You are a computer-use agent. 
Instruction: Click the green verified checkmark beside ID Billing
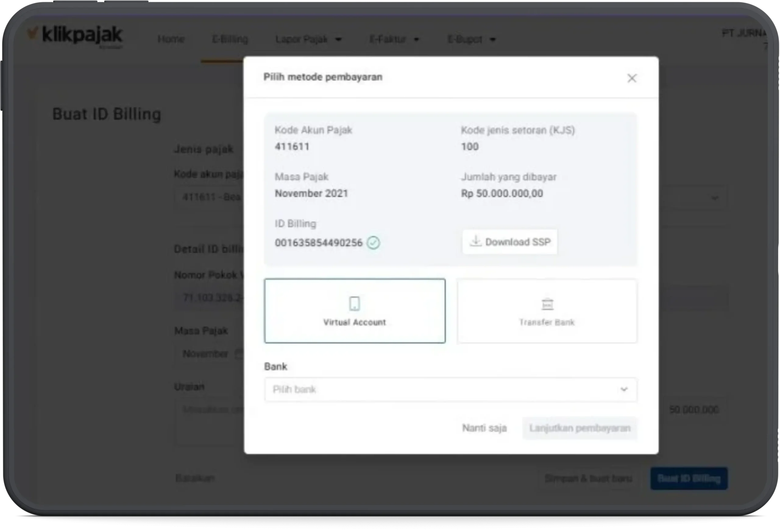pyautogui.click(x=373, y=242)
